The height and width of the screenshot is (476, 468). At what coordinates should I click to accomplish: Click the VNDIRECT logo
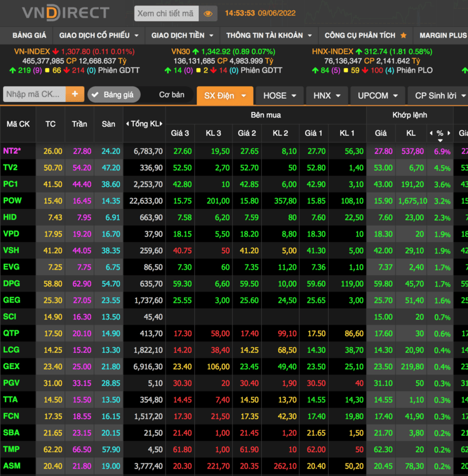click(x=66, y=13)
